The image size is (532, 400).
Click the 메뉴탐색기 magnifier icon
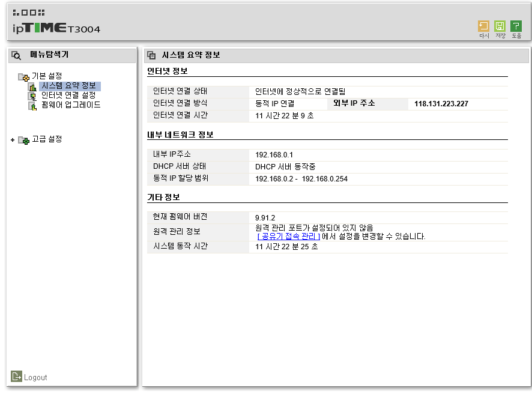(16, 55)
